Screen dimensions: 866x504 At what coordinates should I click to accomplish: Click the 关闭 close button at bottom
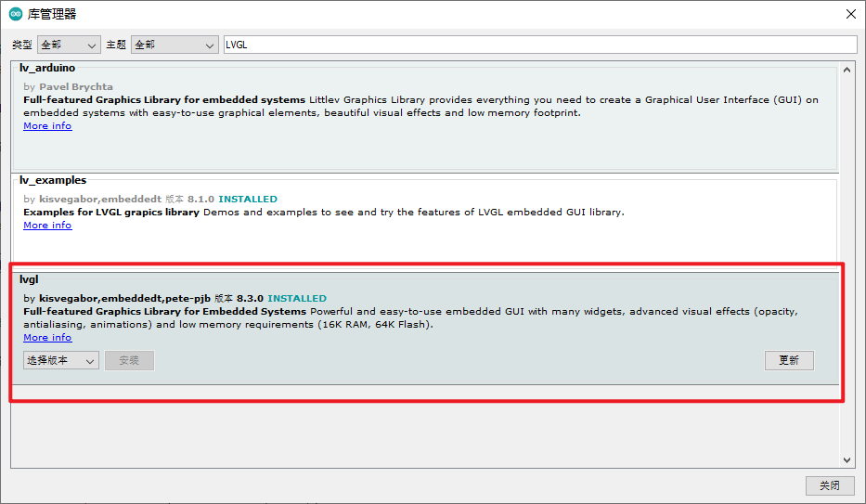point(830,485)
